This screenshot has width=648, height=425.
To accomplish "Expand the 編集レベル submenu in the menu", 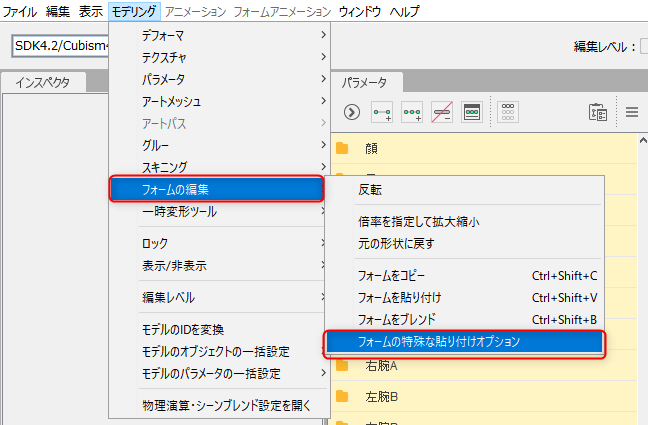I will [x=219, y=297].
